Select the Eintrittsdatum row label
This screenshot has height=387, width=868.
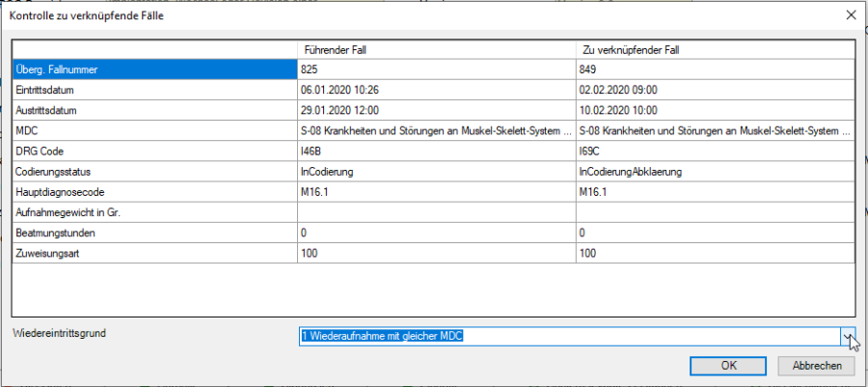[x=154, y=90]
